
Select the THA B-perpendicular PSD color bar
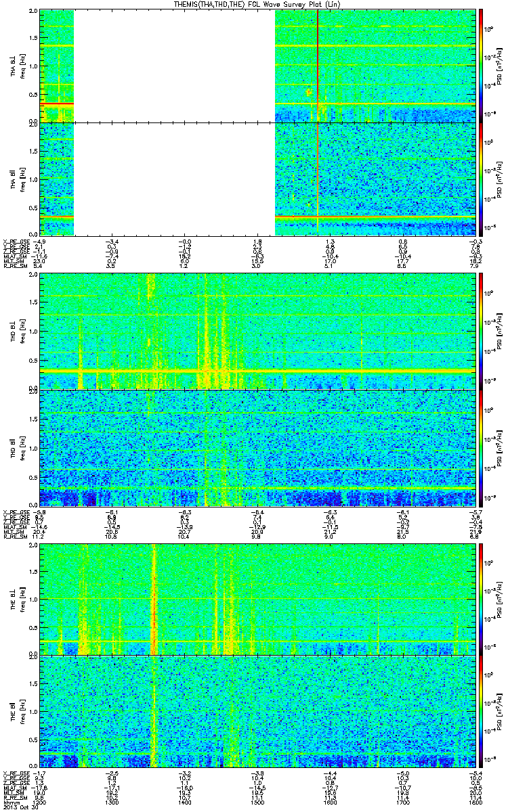click(x=482, y=66)
